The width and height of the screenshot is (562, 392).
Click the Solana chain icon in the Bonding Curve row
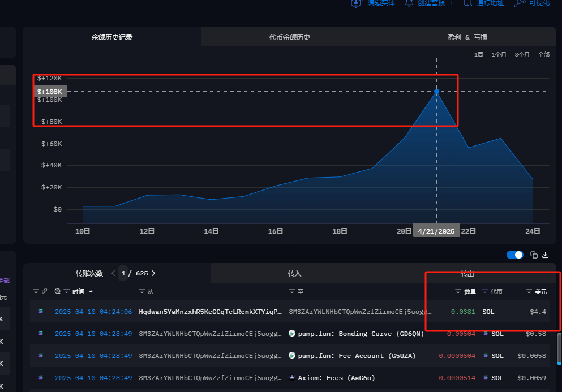[41, 333]
